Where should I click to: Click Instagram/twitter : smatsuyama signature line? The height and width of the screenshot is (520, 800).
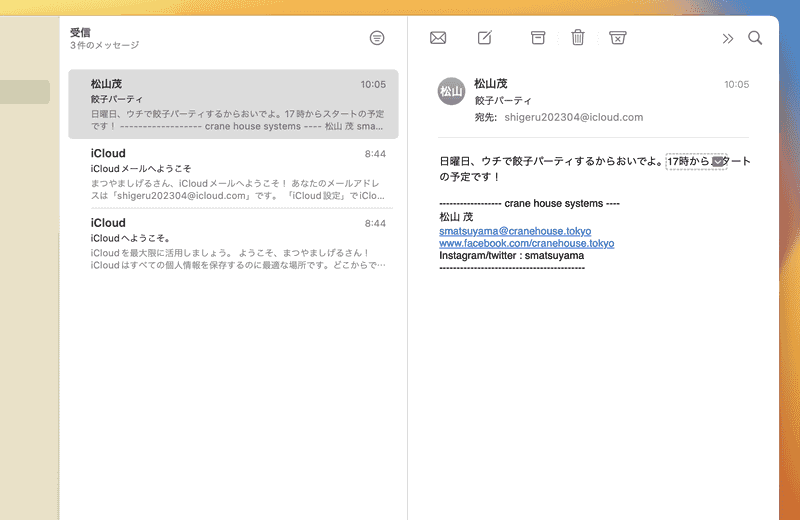click(x=511, y=255)
